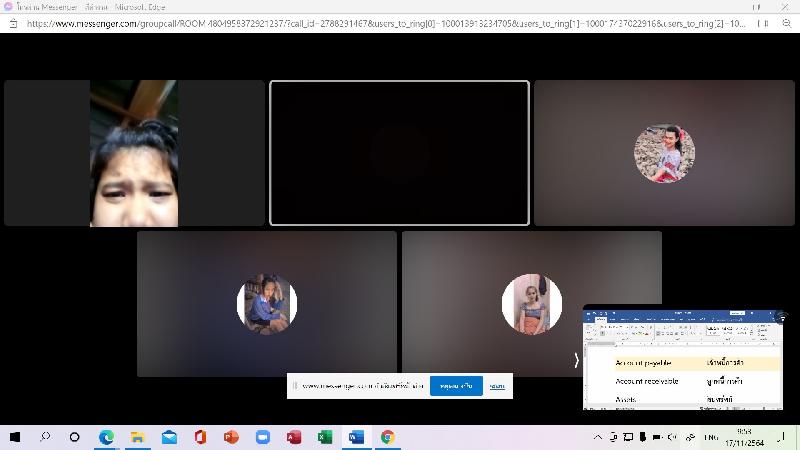Open taskbar search magnifier
The height and width of the screenshot is (450, 800).
point(45,437)
